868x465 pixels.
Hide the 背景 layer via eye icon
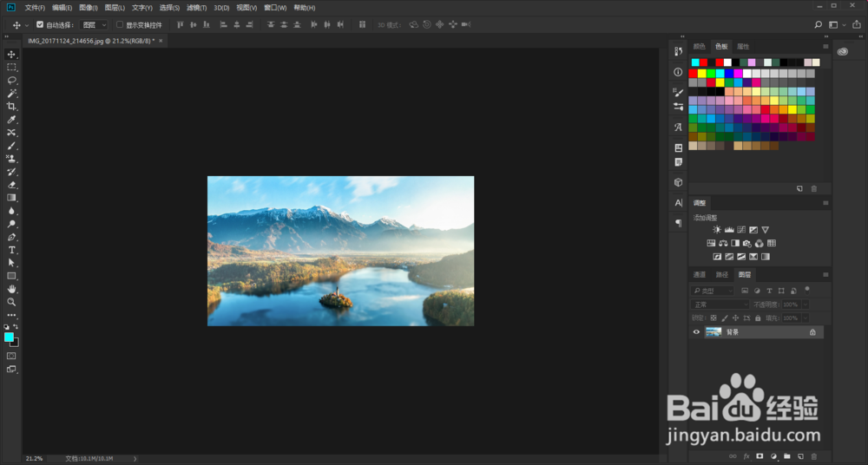696,332
